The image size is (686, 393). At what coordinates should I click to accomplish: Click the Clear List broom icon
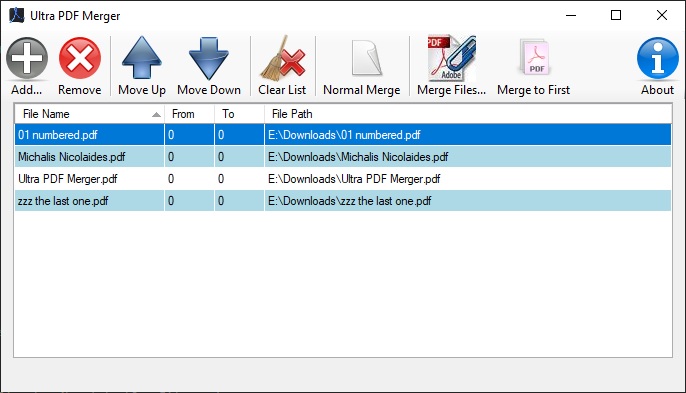(282, 58)
